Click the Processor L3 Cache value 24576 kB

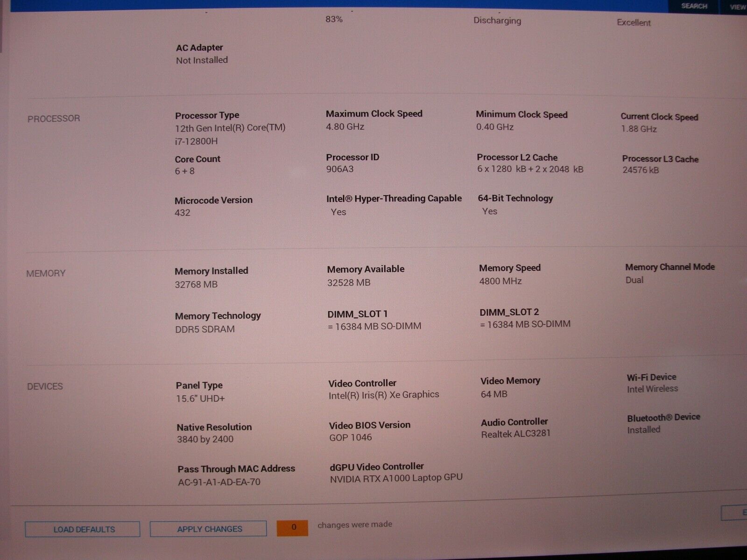(x=641, y=170)
